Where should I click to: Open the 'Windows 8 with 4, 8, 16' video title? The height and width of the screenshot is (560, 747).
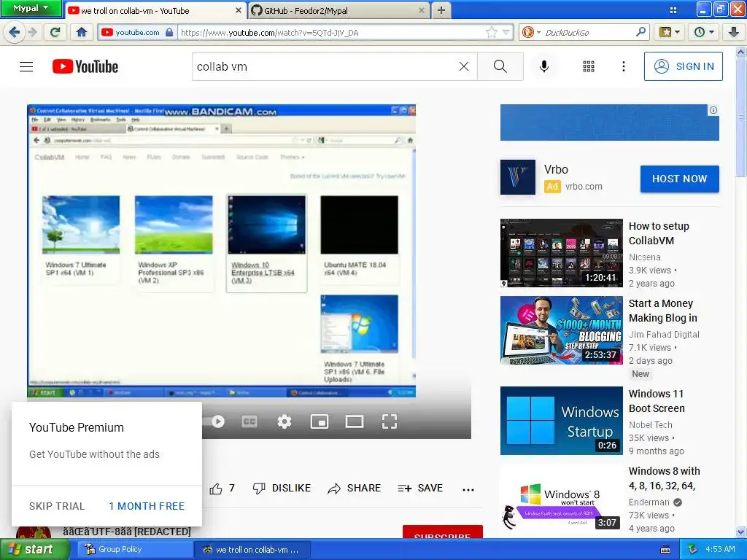point(664,478)
